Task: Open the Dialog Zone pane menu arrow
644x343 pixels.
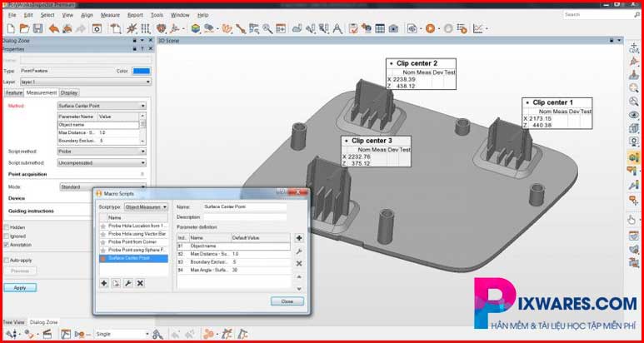Action: pos(142,41)
